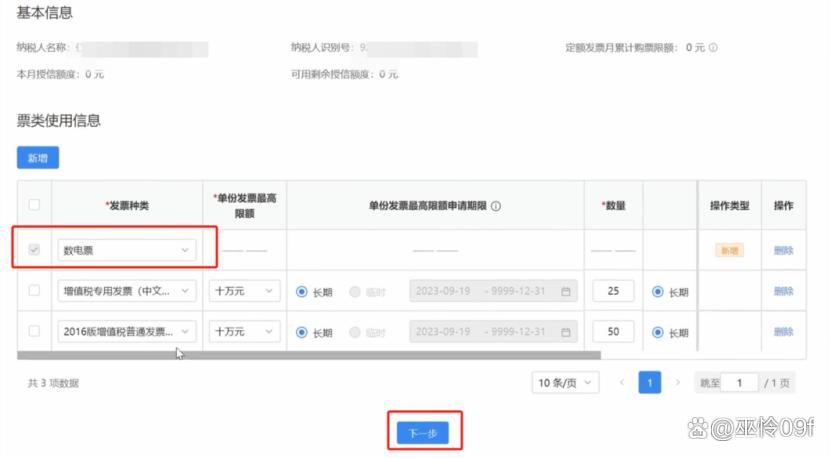Check the checkbox in the 2016版增值税普通发票 row
This screenshot has width=831, height=458.
coord(34,331)
